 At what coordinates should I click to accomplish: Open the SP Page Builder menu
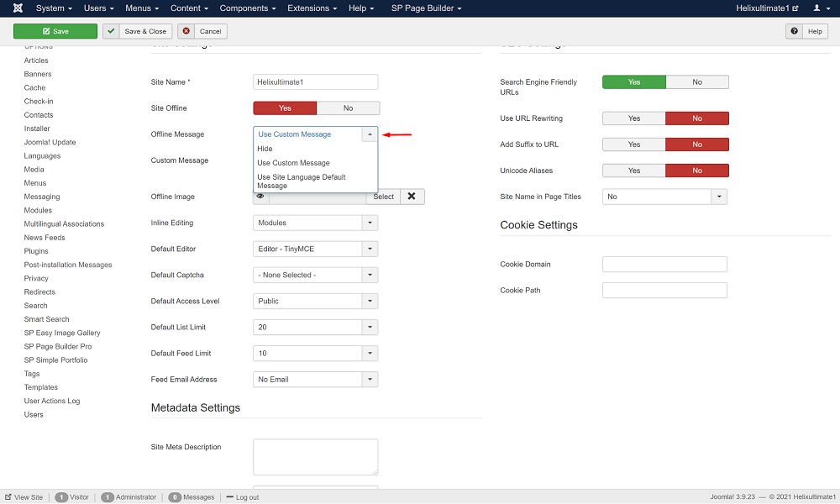click(427, 8)
